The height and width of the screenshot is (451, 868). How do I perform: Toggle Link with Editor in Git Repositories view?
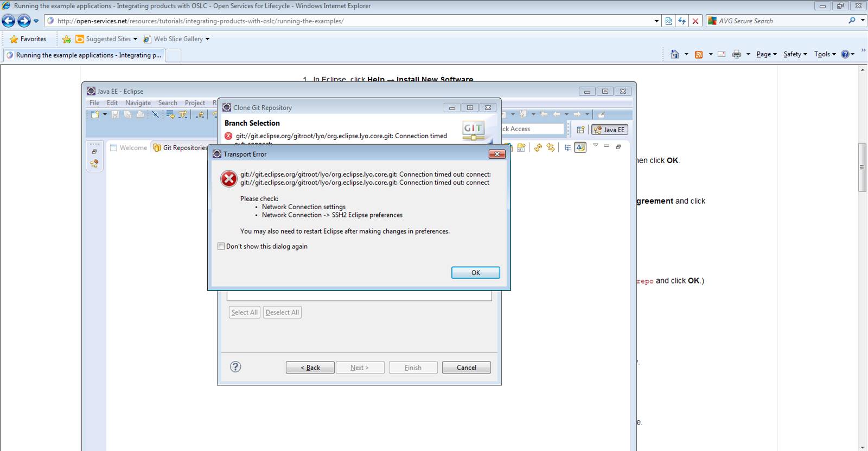[x=551, y=147]
